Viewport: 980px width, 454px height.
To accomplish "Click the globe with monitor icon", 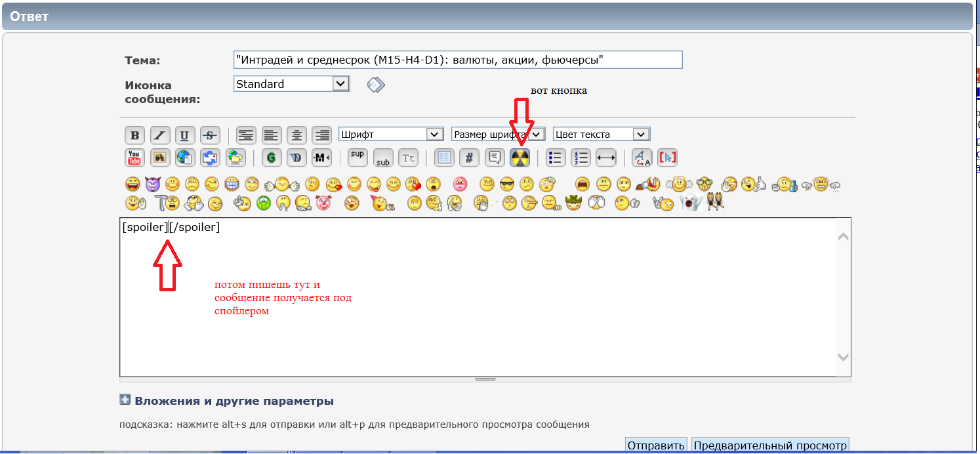I will point(235,157).
